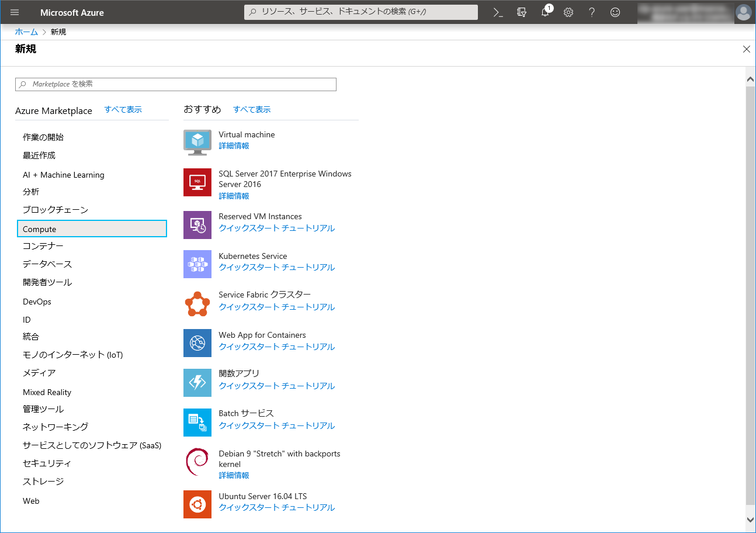Screen dimensions: 756x533
Task: Click すべて表示 next to Azure Marketplace
Action: point(123,110)
